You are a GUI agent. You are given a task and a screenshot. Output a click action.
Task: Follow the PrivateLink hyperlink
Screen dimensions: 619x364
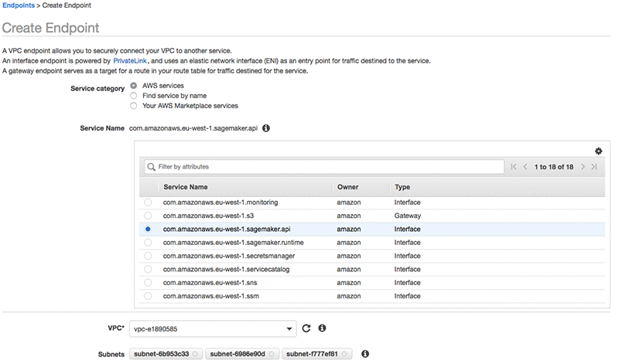click(129, 60)
